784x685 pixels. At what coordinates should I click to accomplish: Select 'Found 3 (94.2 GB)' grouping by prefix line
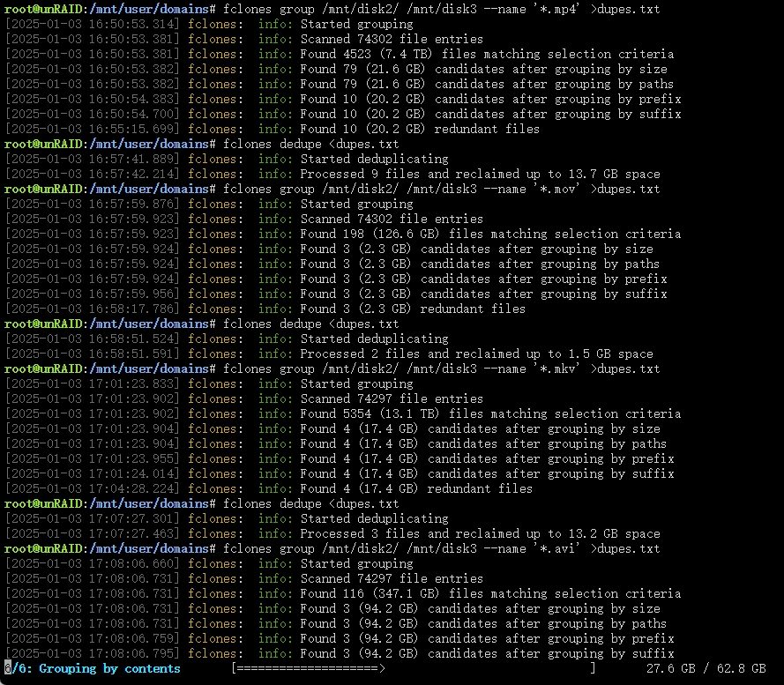tap(340, 639)
